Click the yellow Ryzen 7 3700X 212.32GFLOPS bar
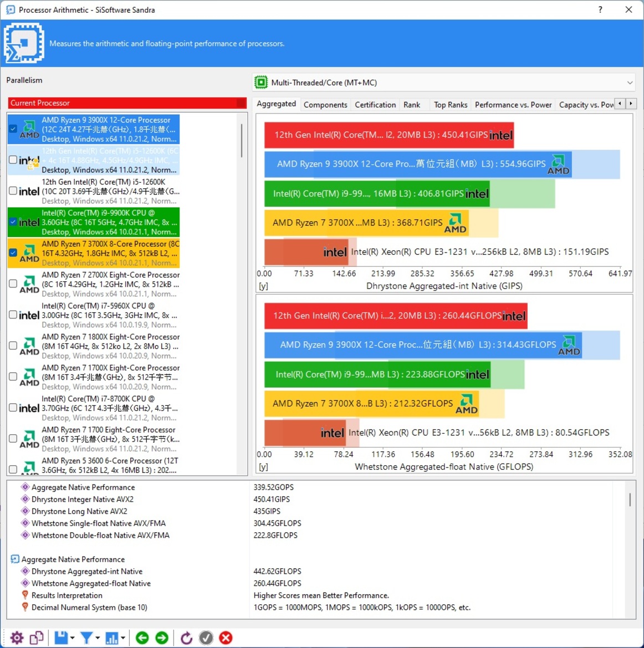644x648 pixels. [x=371, y=404]
